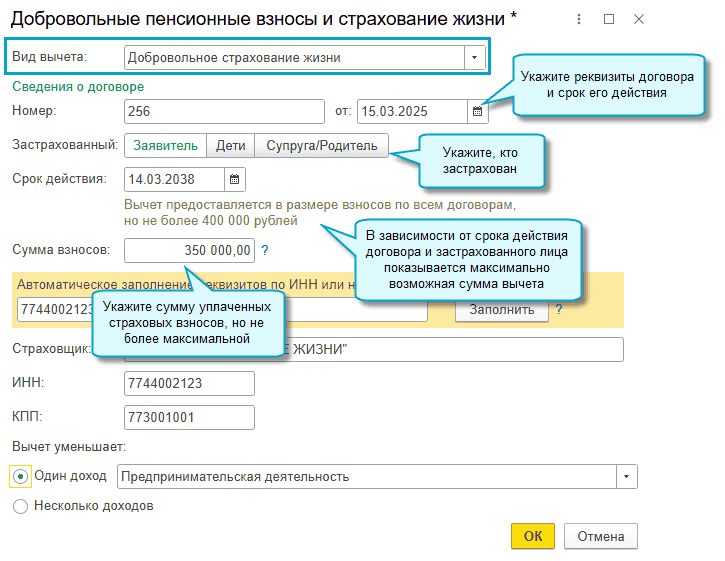Choose the Супруга/Родитель insured option
The height and width of the screenshot is (561, 725).
pyautogui.click(x=321, y=146)
